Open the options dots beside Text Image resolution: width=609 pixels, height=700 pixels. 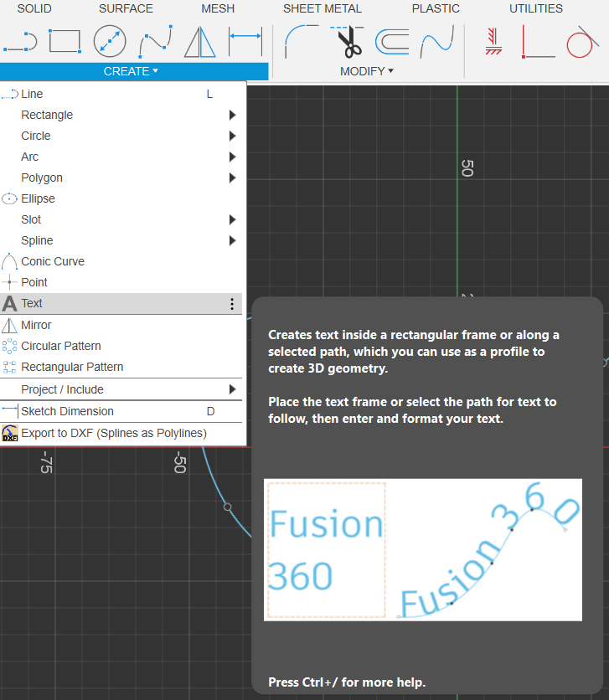[x=232, y=304]
